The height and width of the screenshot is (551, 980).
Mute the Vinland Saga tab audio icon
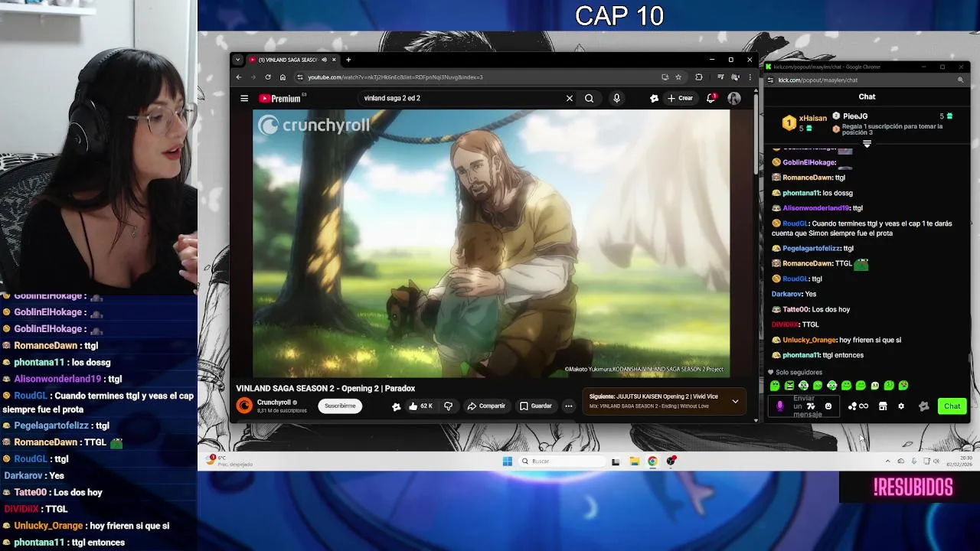click(x=324, y=60)
